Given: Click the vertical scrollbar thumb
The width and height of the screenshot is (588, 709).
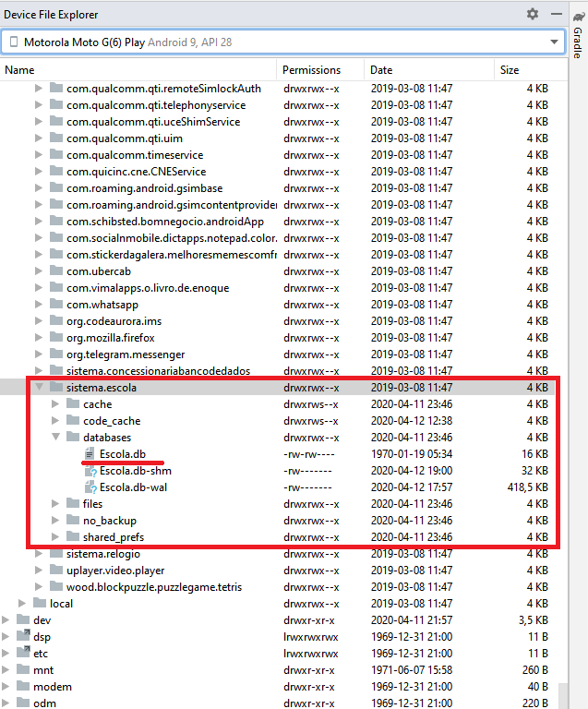Looking at the screenshot, I should pyautogui.click(x=563, y=695).
